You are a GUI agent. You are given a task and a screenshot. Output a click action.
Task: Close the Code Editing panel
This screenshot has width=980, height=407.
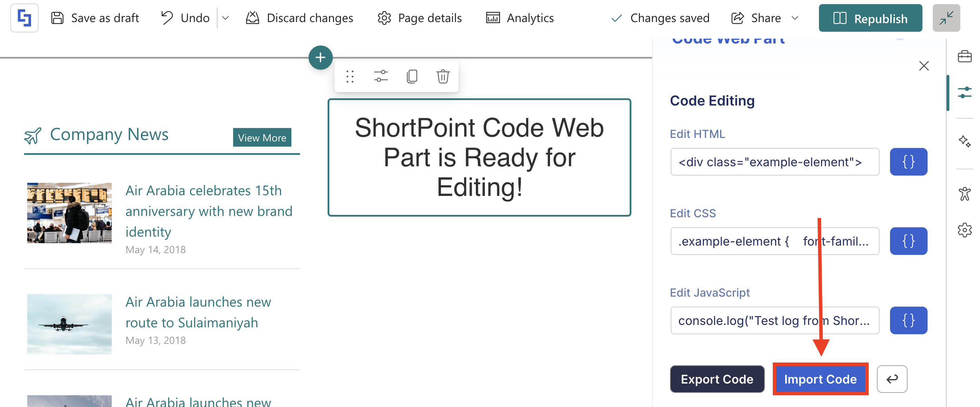[923, 66]
